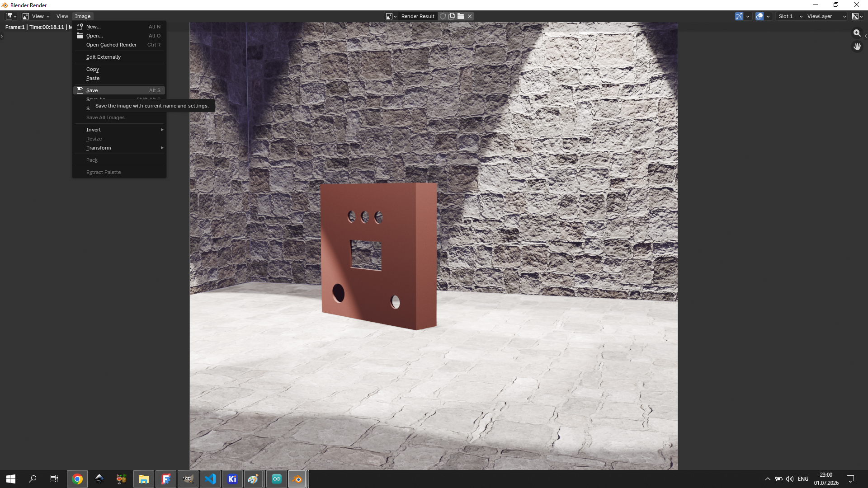Click the new image duplicate icon
Viewport: 868px width, 488px height.
[452, 16]
